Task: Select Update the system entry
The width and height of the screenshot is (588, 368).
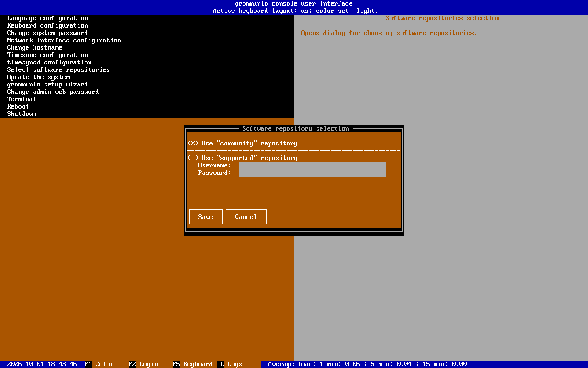Action: coord(39,77)
